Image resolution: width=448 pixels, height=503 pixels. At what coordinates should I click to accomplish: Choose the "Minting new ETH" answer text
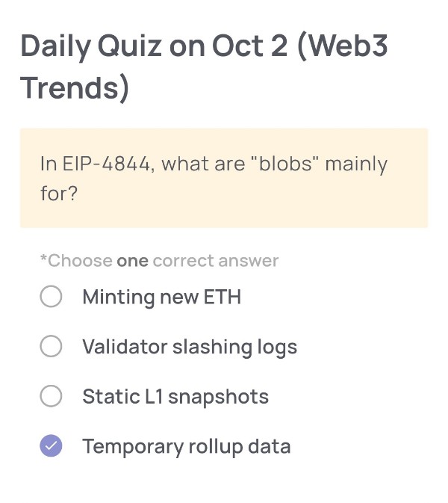coord(162,297)
